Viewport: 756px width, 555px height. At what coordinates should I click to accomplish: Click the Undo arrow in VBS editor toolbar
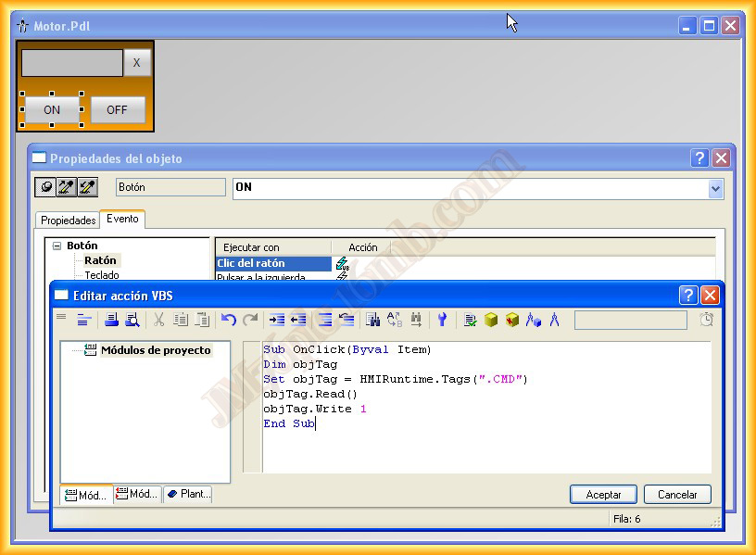pyautogui.click(x=229, y=320)
